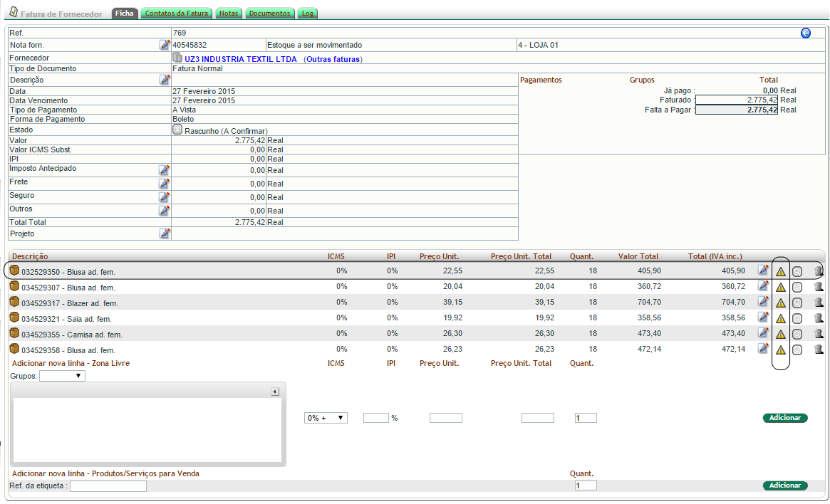
Task: Click magnifier icon for line 034529307
Action: pos(797,287)
